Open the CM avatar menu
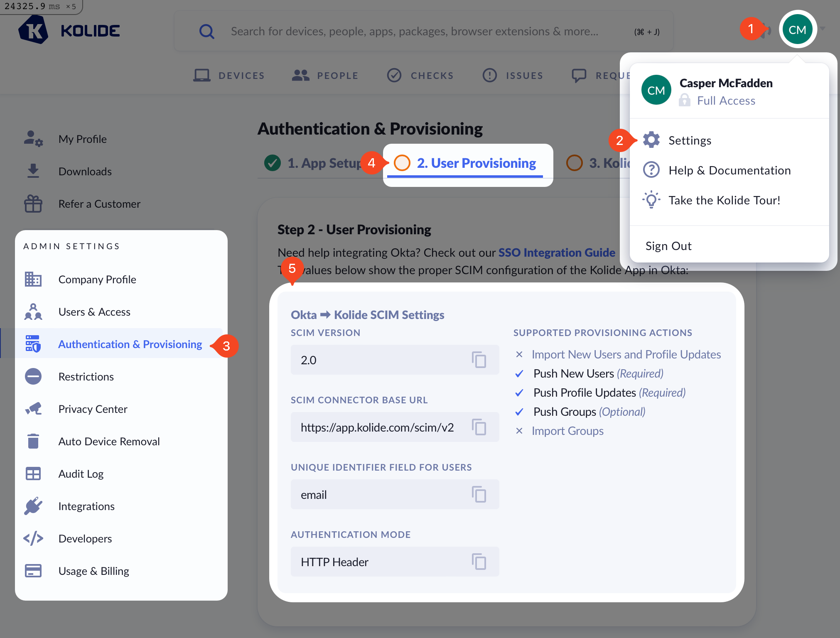The image size is (840, 638). [797, 29]
